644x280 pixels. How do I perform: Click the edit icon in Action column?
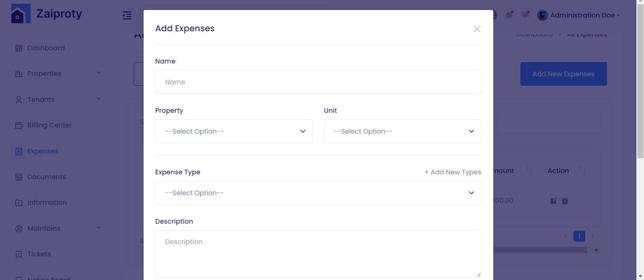coord(553,201)
